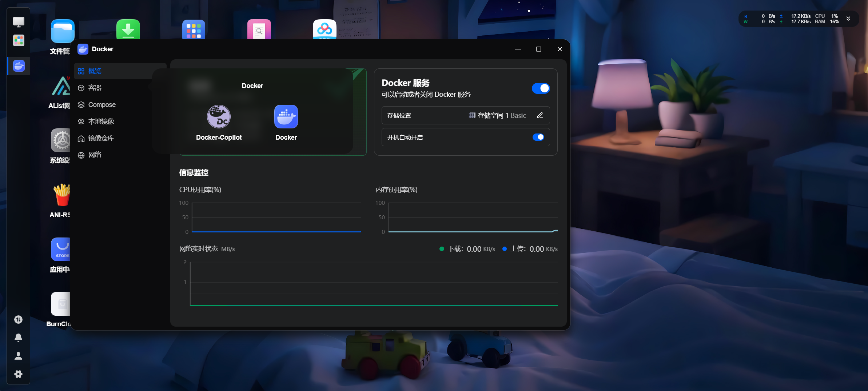Open the Docker-Copilot app icon
The width and height of the screenshot is (868, 391).
[219, 117]
